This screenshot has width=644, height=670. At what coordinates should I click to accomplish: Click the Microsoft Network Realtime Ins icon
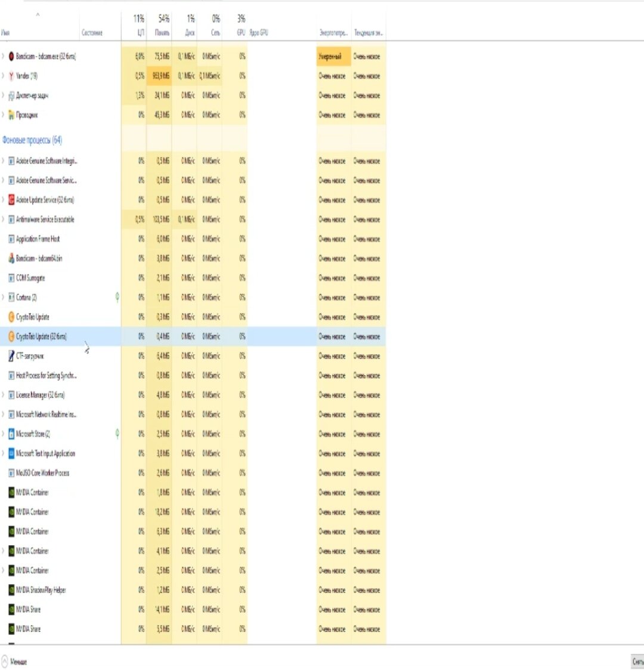pos(11,415)
